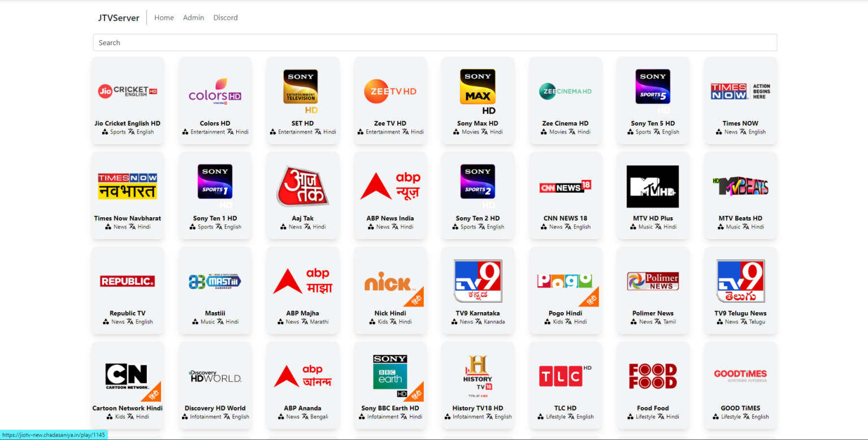Click the CNN NEWS 18 logo

[x=566, y=187]
